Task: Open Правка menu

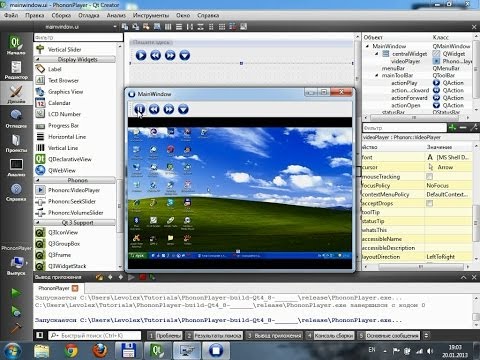Action: [x=35, y=15]
